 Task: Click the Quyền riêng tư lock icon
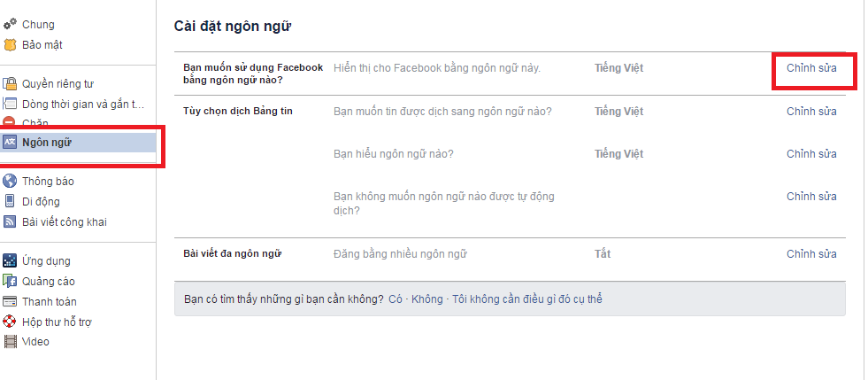coord(10,84)
